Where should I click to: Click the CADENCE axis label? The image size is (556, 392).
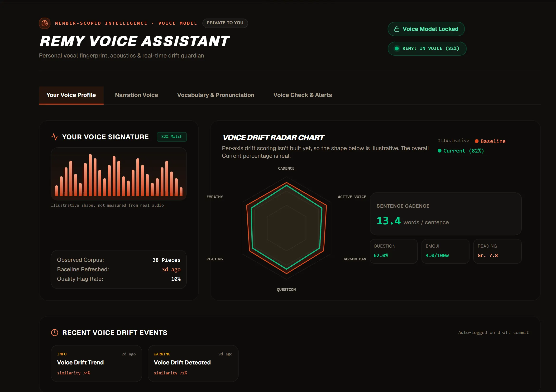click(286, 168)
